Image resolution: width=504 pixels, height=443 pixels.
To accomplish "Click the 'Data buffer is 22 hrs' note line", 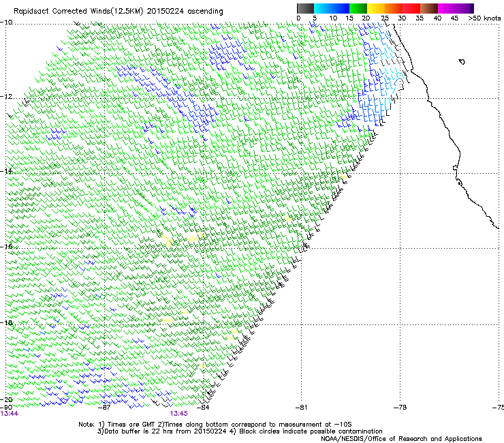I will pos(240,431).
